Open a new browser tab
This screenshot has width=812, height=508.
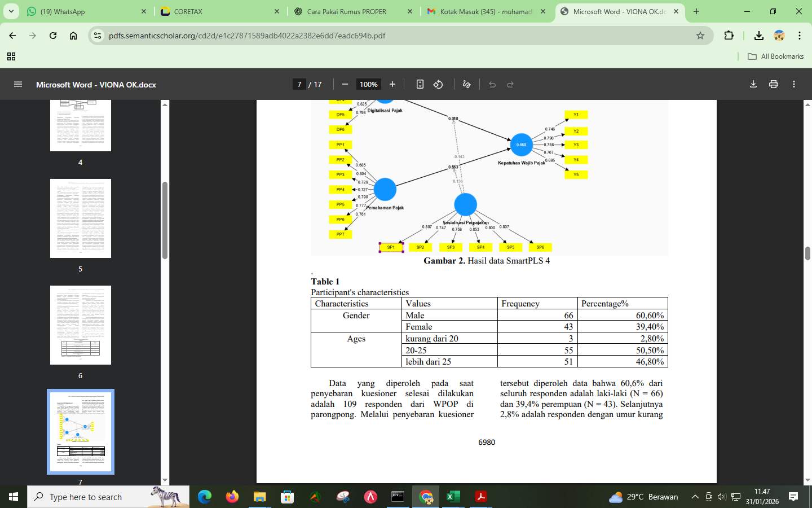696,11
